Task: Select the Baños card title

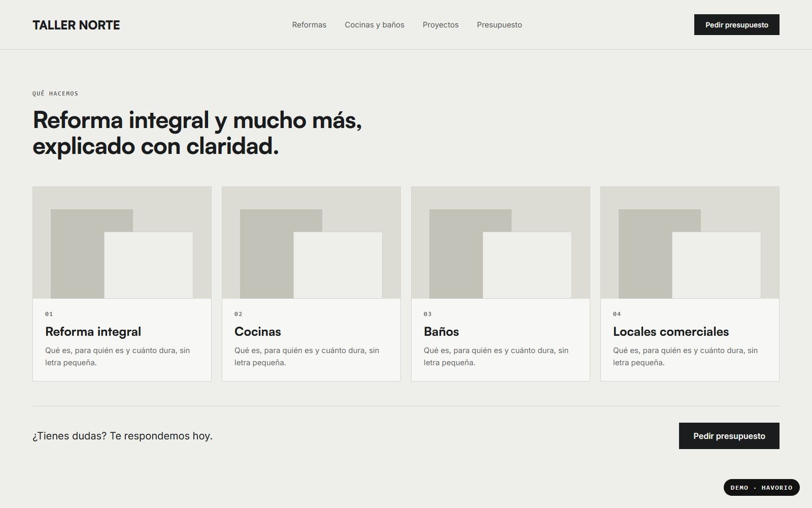Action: coord(441,332)
